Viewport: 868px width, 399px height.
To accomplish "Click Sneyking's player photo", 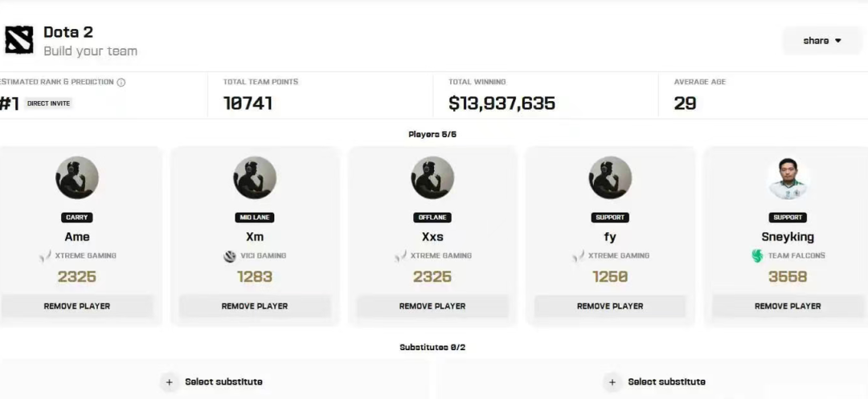I will [x=788, y=177].
